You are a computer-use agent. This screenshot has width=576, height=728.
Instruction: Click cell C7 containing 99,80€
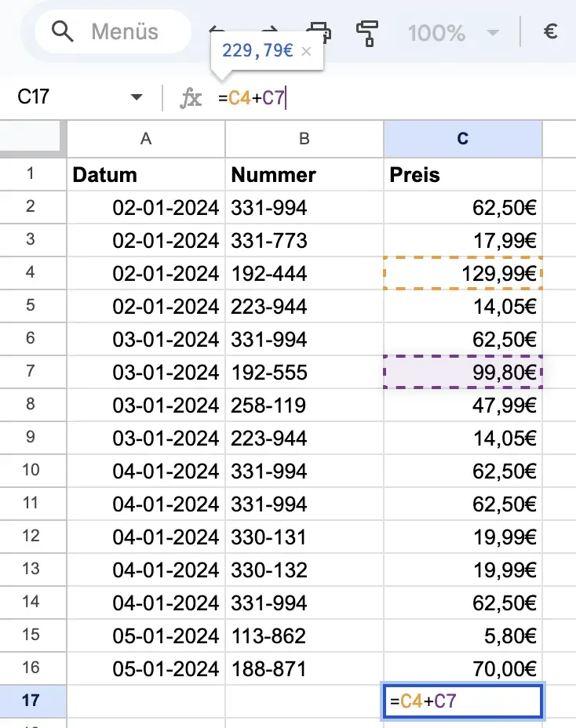click(x=462, y=371)
